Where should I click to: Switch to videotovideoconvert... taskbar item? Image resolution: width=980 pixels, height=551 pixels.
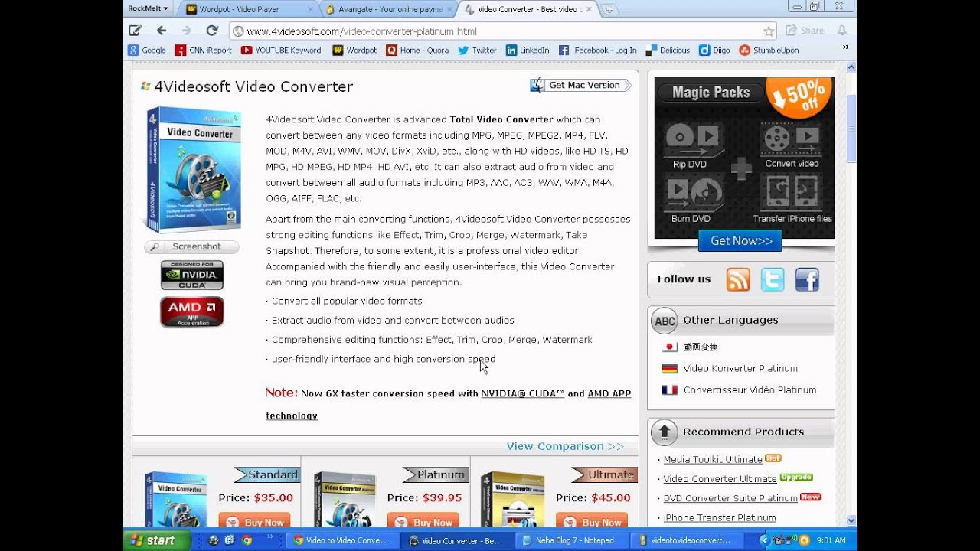[x=686, y=540]
